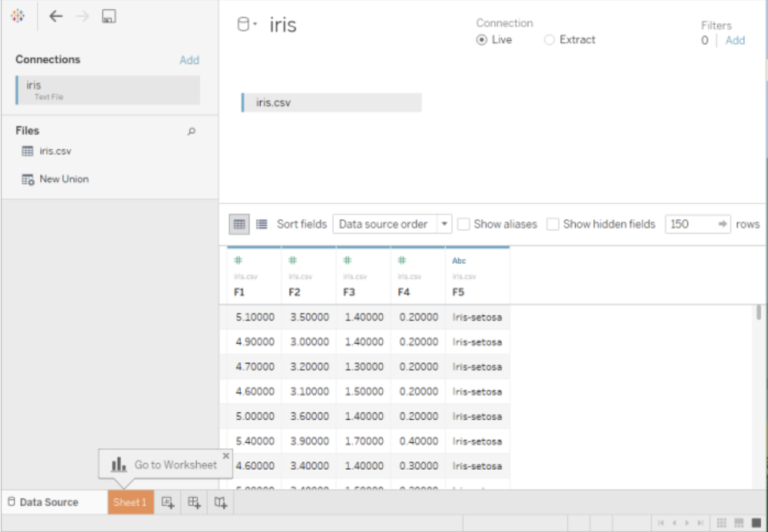768x532 pixels.
Task: Switch to the metadata list view
Action: tap(261, 224)
